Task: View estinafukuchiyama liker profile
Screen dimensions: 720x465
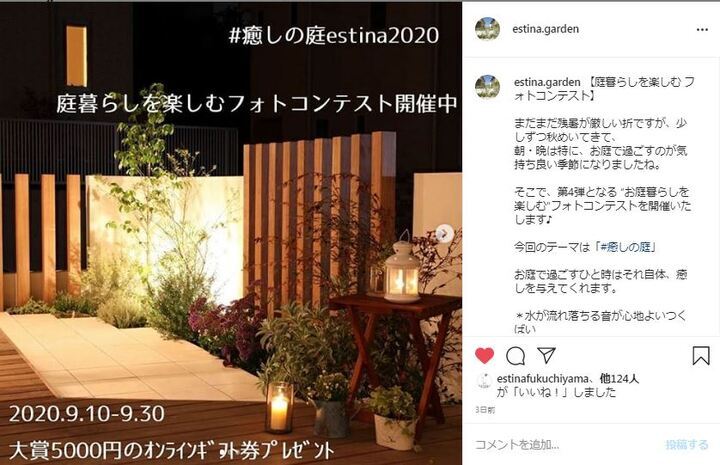Action: click(542, 379)
